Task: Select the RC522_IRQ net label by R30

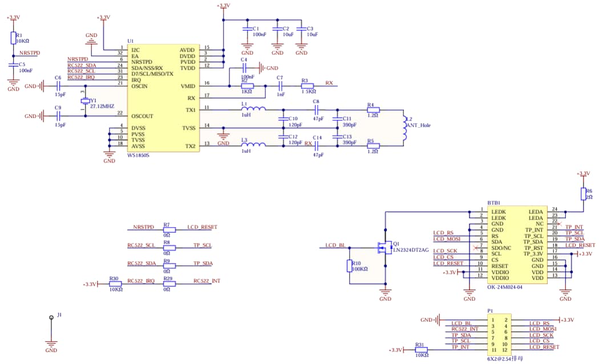Action: coord(140,281)
